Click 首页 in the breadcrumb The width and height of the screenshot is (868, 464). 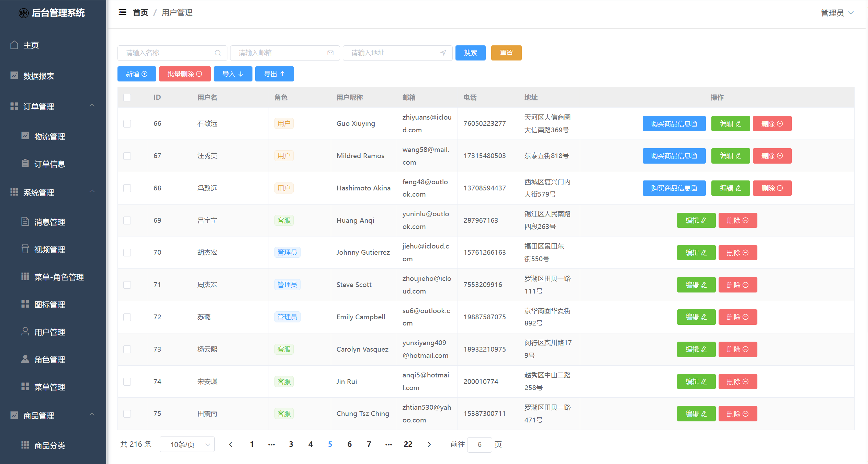tap(140, 13)
